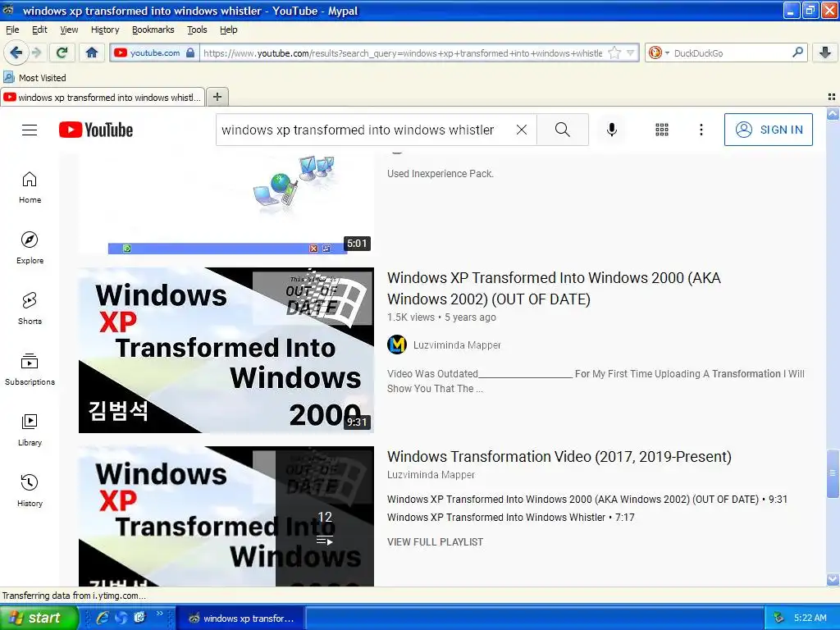Open the Windows start button
The height and width of the screenshot is (630, 840).
coord(39,618)
